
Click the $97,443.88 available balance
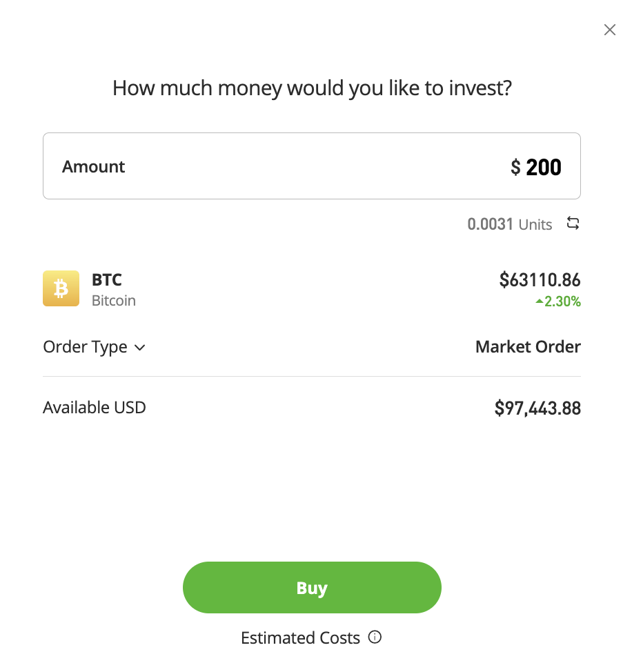(537, 408)
